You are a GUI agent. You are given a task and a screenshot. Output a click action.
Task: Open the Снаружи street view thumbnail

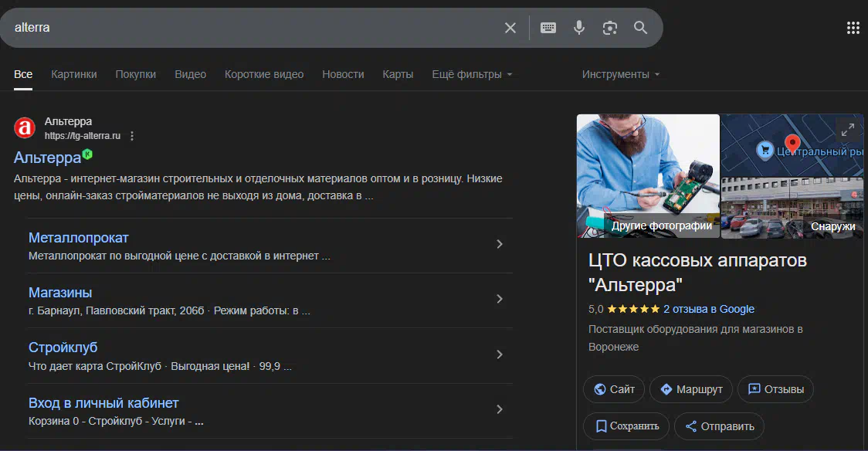click(x=792, y=208)
